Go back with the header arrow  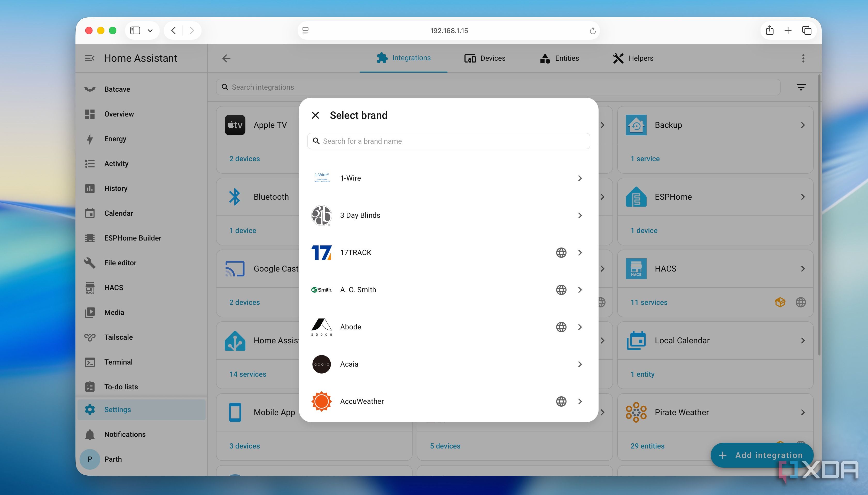226,58
